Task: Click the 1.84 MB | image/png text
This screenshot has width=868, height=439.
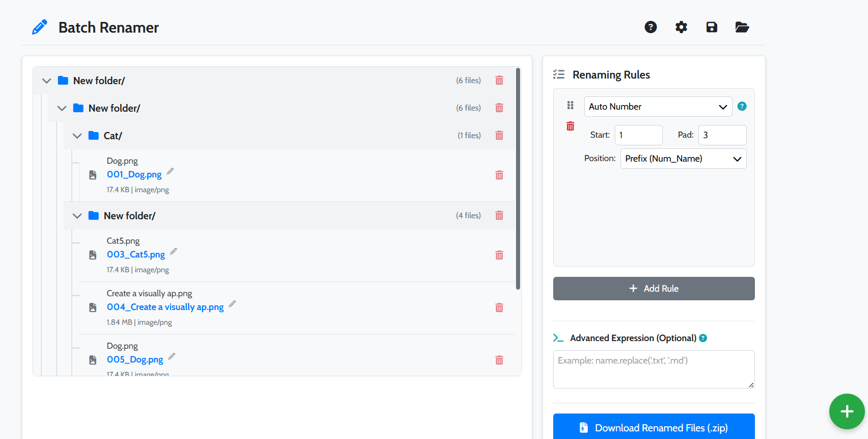Action: pyautogui.click(x=139, y=322)
